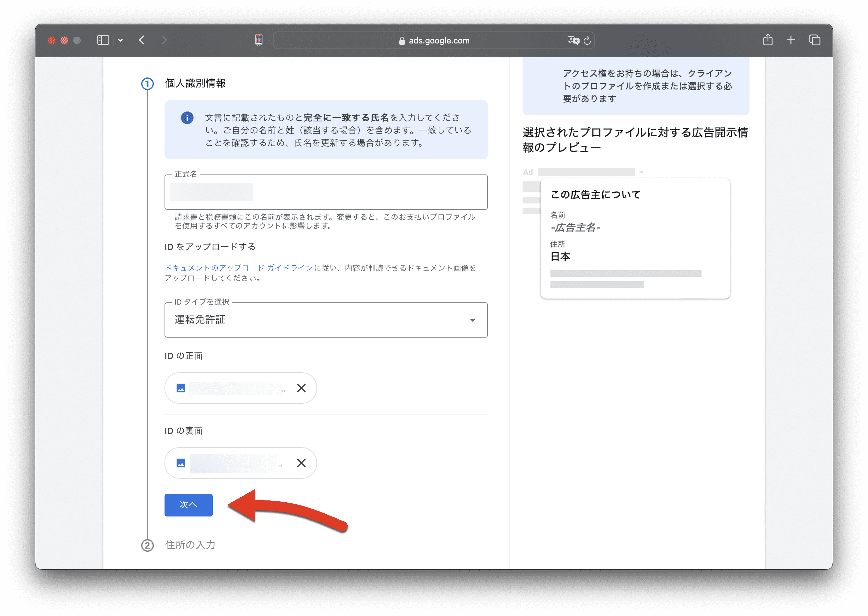Click the shield extension icon in toolbar

[x=259, y=40]
